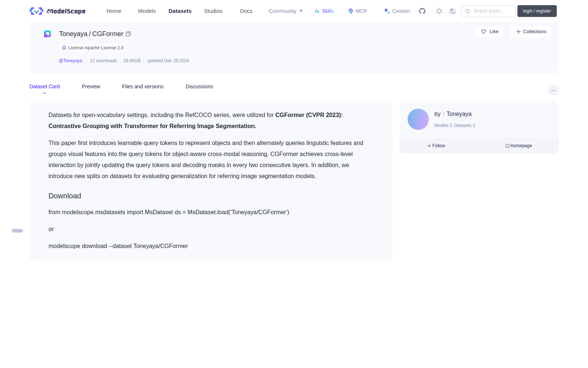
Task: Click the CGFormer dataset name in title
Action: pyautogui.click(x=108, y=34)
